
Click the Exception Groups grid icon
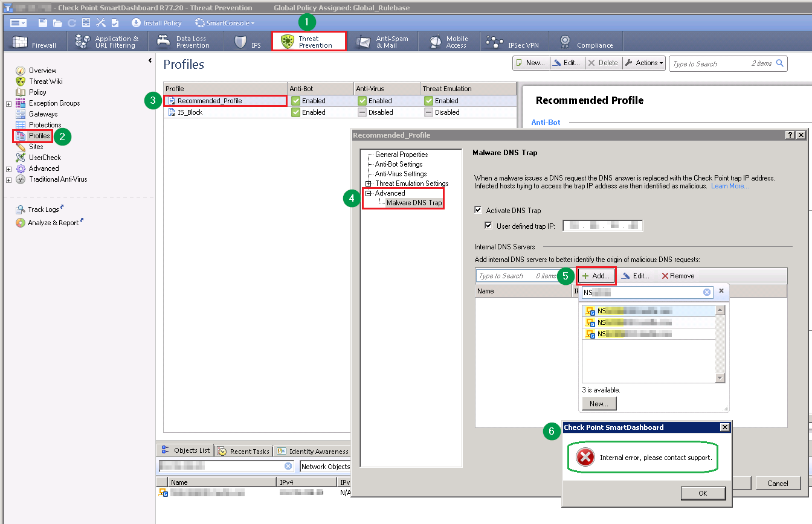click(x=21, y=103)
